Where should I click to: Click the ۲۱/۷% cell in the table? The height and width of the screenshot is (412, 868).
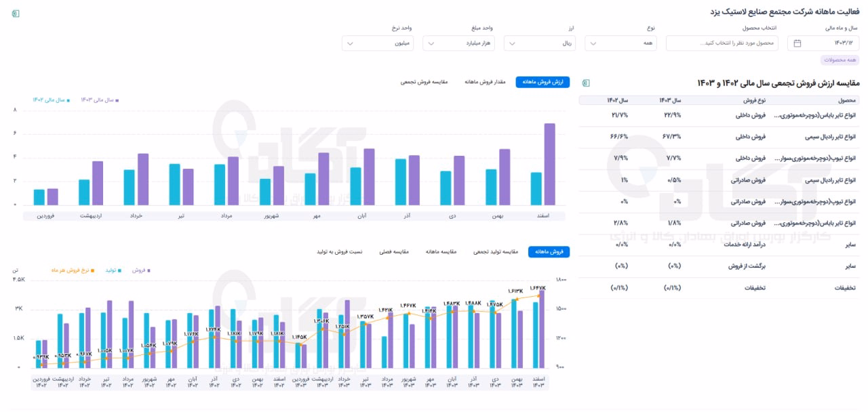coord(620,115)
